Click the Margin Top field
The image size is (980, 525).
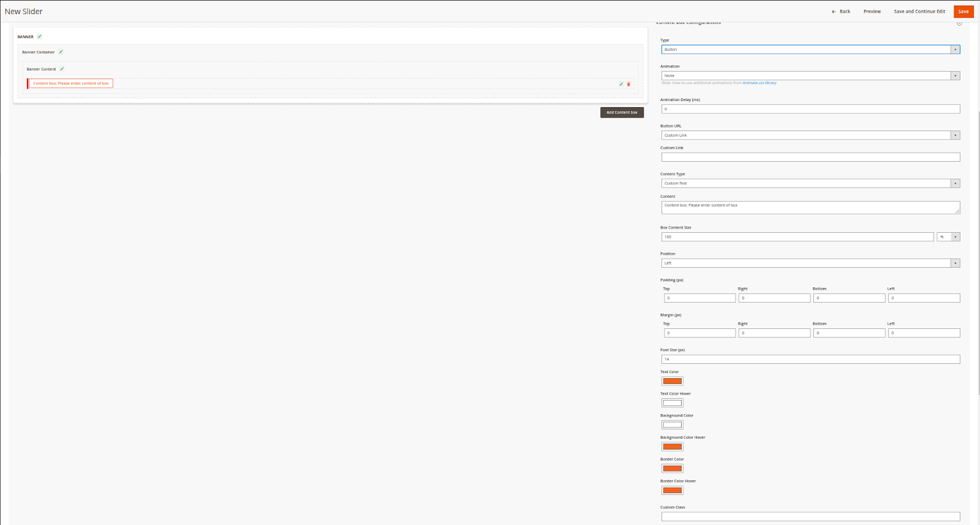699,333
